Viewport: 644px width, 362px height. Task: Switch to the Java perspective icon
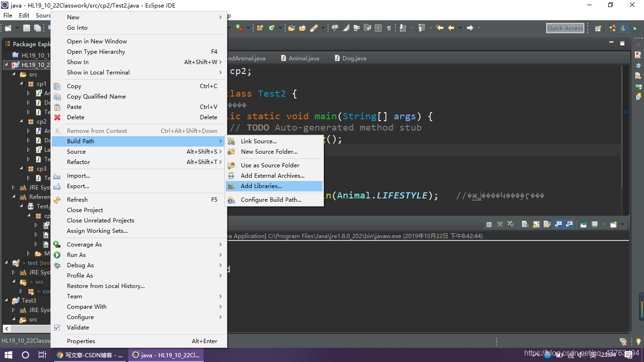(623, 28)
